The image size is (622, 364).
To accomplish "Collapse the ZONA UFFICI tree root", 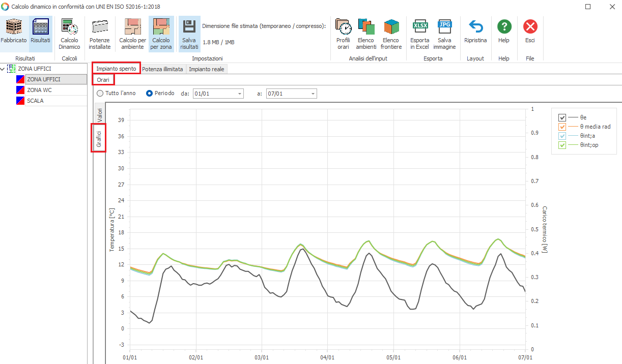I will click(x=4, y=69).
